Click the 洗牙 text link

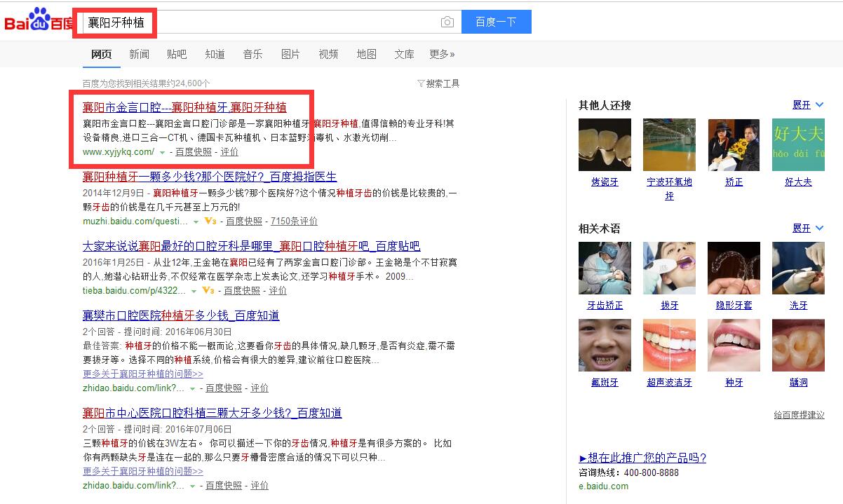coord(798,306)
